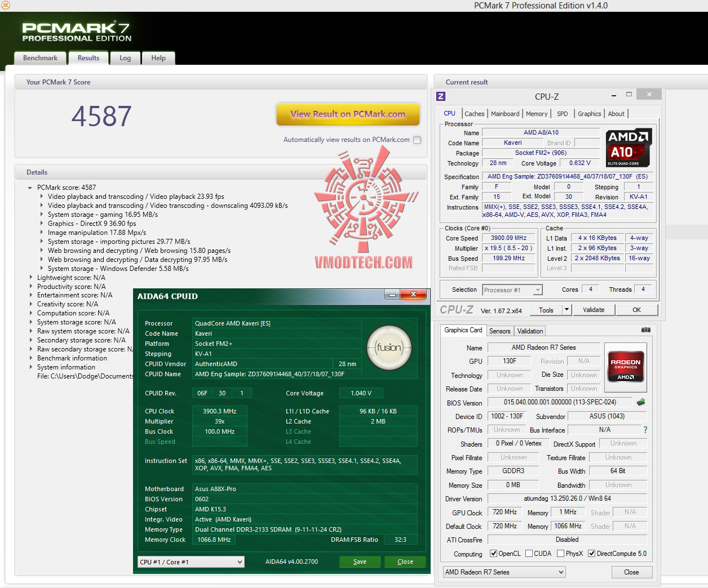708x588 pixels.
Task: Open the CPU #1 / Core #1 dropdown in AIDA64
Action: click(x=240, y=562)
